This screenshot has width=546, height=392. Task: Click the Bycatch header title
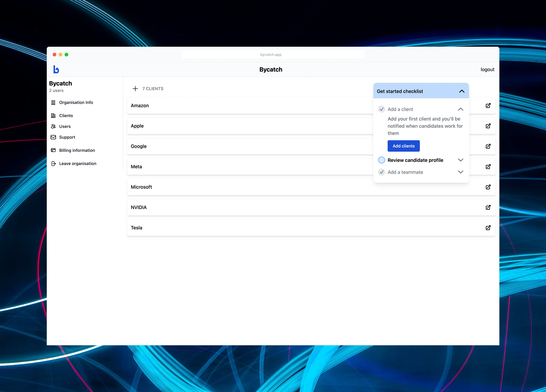pyautogui.click(x=271, y=70)
